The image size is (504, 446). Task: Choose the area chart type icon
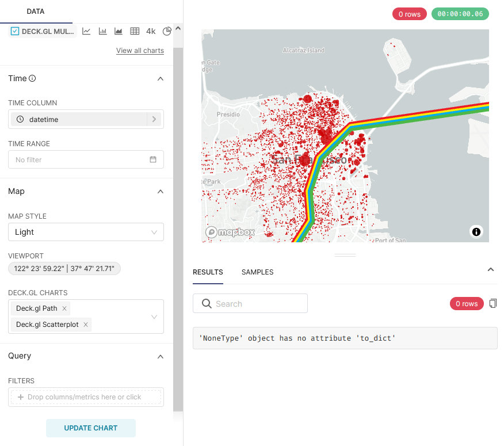[x=119, y=31]
